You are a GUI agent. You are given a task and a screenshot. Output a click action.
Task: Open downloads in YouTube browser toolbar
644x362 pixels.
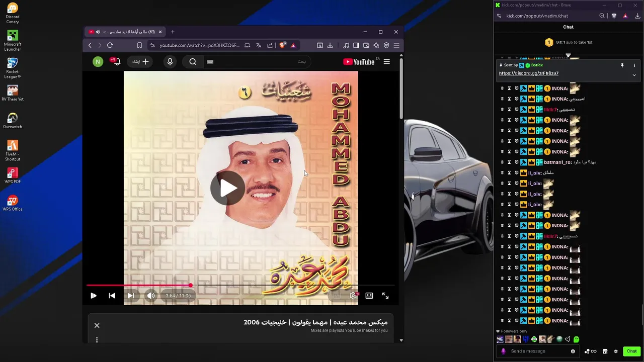[330, 45]
